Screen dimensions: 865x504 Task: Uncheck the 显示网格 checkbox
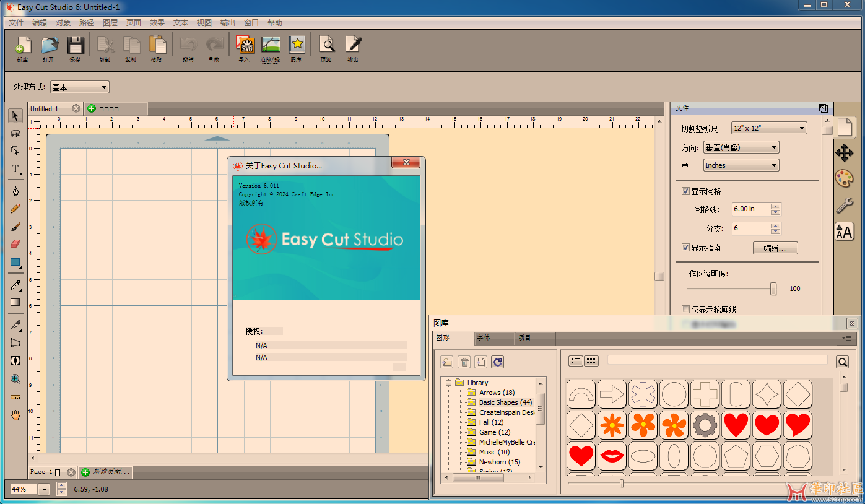click(685, 191)
